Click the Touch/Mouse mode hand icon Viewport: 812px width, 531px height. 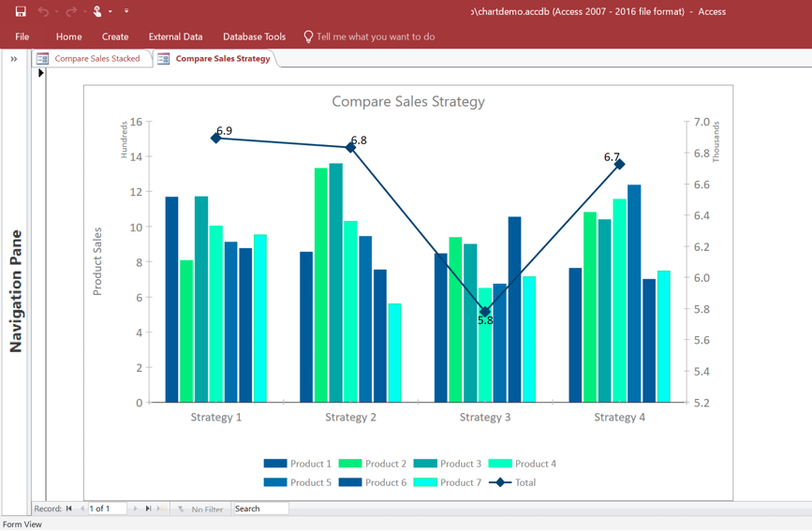96,11
